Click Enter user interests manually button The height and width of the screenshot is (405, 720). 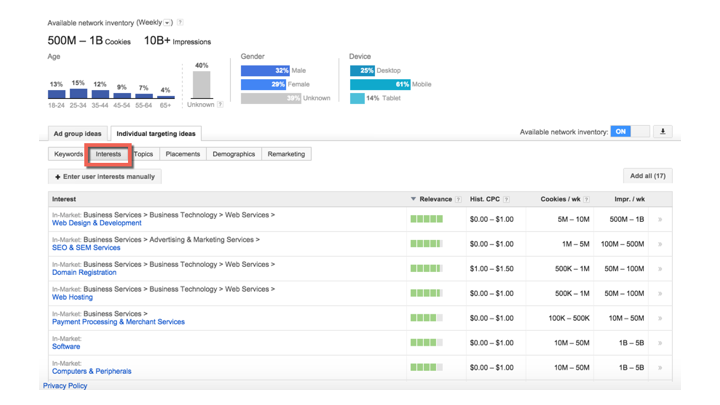(x=105, y=176)
